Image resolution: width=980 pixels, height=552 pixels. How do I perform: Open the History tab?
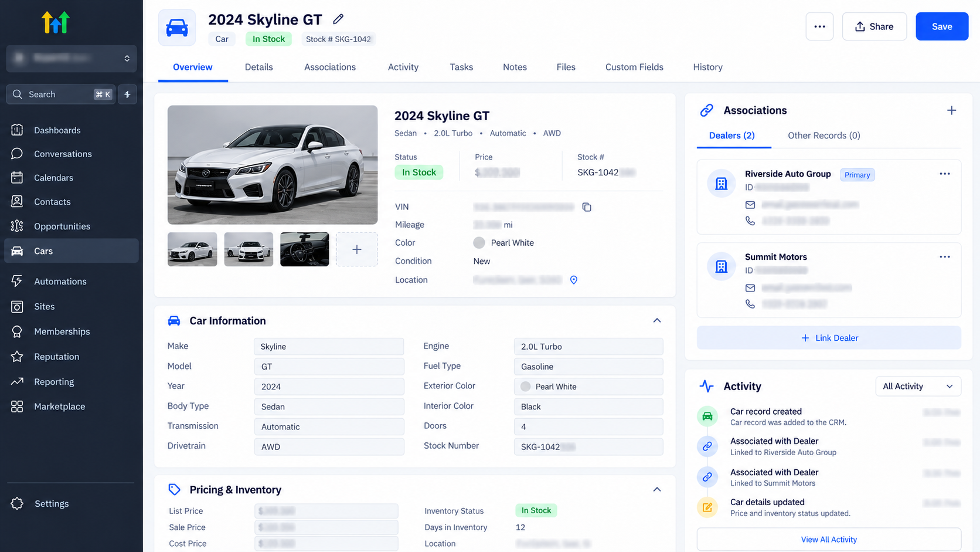(707, 67)
